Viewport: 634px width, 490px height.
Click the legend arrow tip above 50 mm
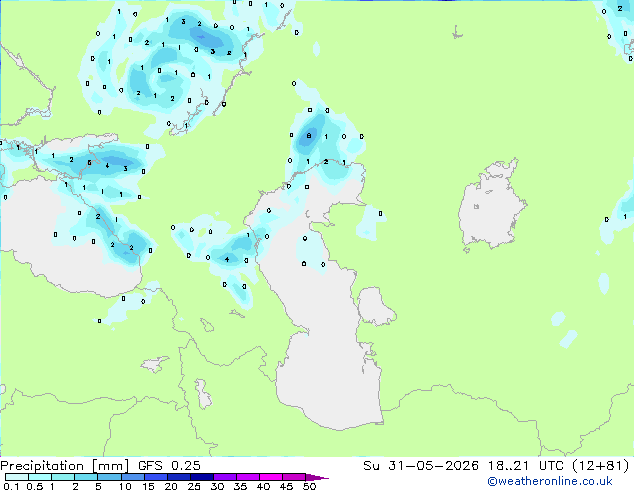(317, 477)
